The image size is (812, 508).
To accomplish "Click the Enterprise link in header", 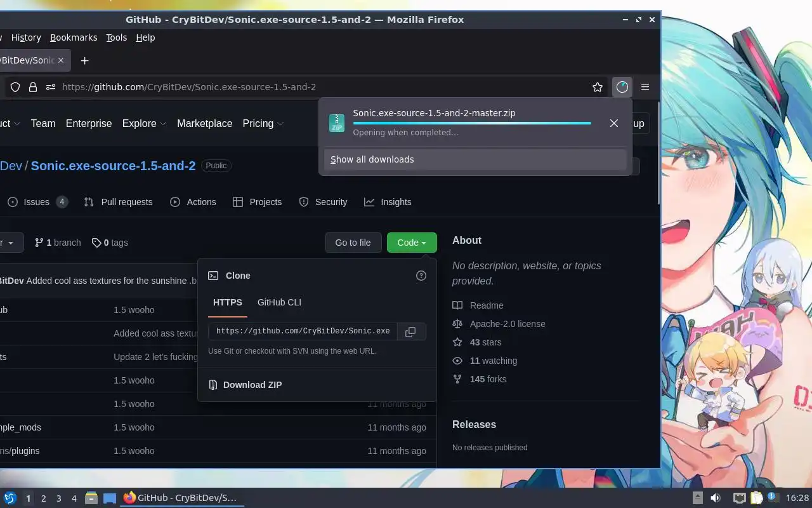I will click(89, 123).
